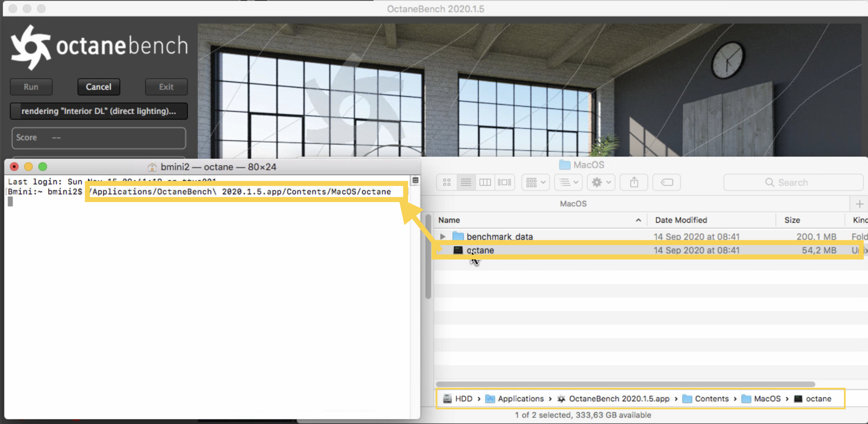The width and height of the screenshot is (868, 424).
Task: Expand the benchmark_data folder
Action: click(x=443, y=237)
